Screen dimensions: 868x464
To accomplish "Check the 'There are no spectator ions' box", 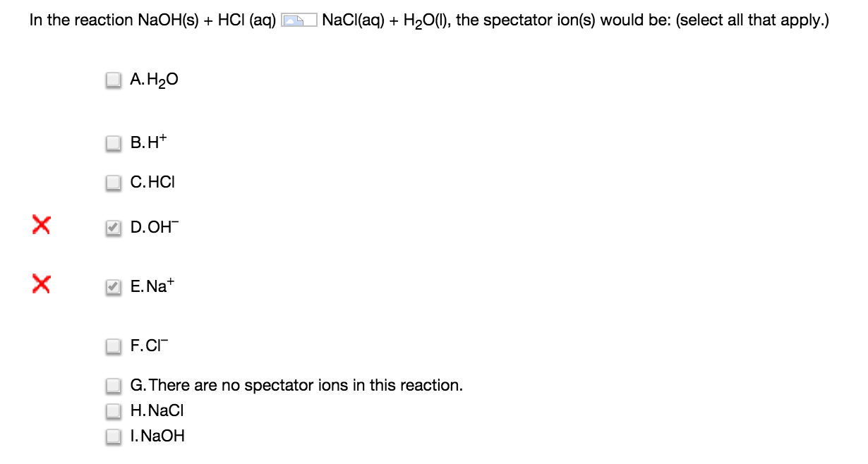I will point(114,386).
